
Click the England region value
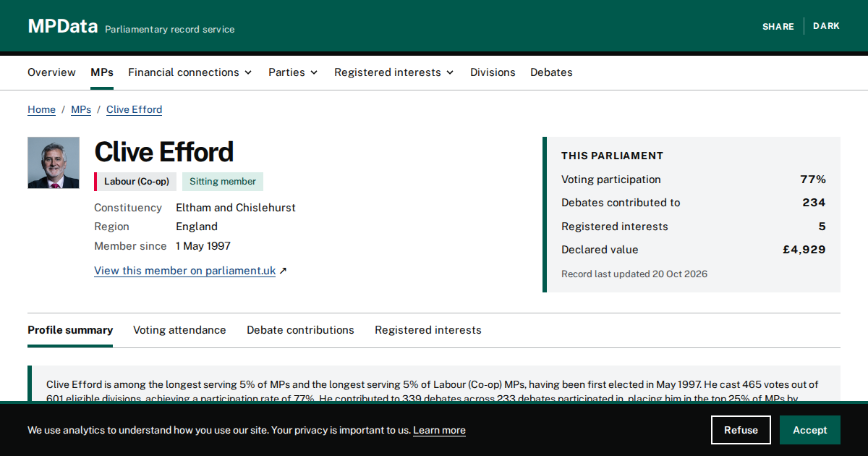(x=197, y=227)
